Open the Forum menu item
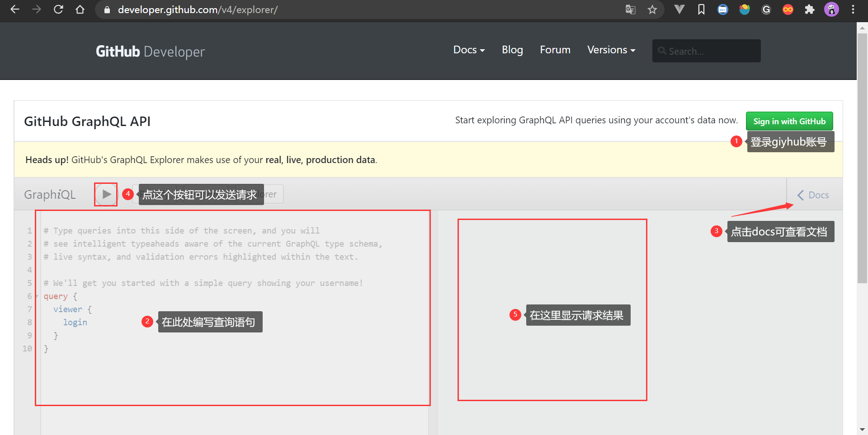This screenshot has height=435, width=868. [555, 50]
